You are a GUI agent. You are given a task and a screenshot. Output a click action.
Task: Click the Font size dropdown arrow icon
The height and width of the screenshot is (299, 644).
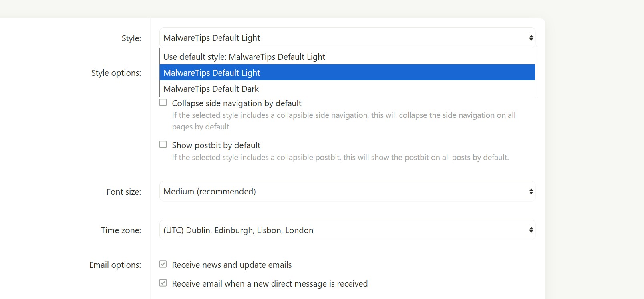point(531,192)
